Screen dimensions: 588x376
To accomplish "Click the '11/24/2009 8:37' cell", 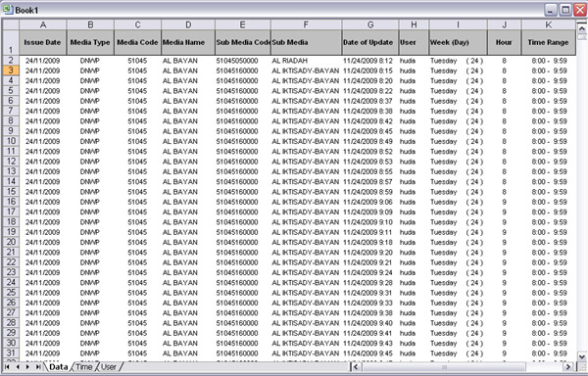I will 370,101.
